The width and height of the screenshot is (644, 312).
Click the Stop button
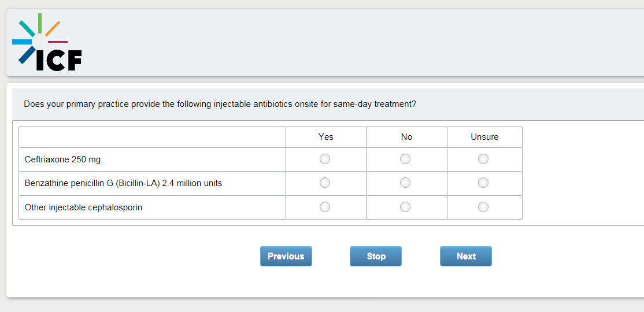[376, 256]
